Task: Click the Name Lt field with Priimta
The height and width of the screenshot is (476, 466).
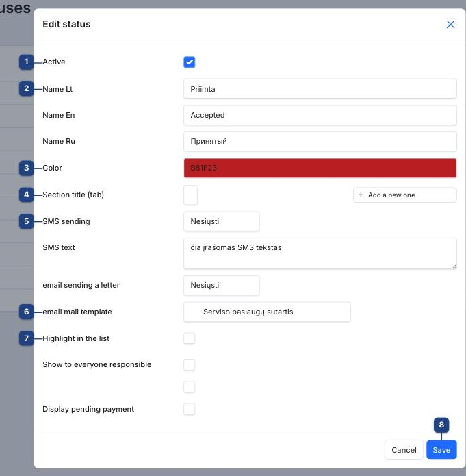Action: click(x=320, y=88)
